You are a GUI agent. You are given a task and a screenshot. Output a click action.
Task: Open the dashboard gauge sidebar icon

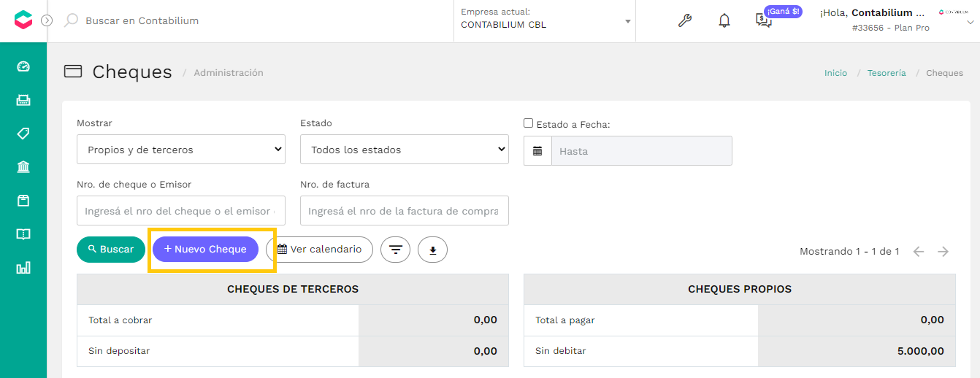23,66
